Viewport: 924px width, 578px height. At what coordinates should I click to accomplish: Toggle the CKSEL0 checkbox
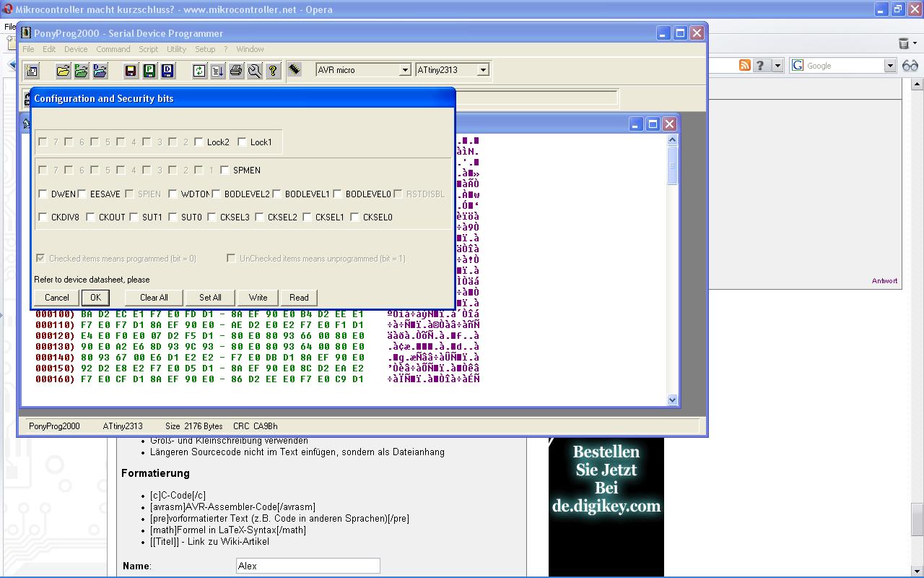354,217
